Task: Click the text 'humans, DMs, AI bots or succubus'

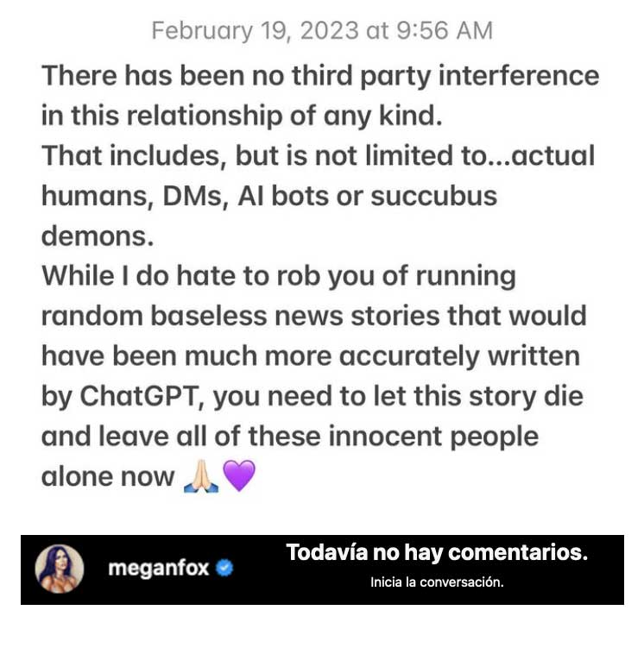Action: click(x=268, y=195)
